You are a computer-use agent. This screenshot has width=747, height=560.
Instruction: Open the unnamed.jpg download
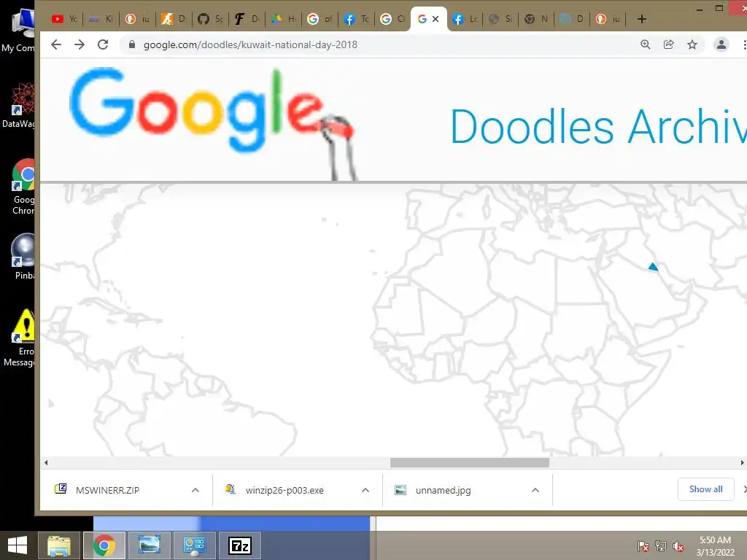point(443,490)
